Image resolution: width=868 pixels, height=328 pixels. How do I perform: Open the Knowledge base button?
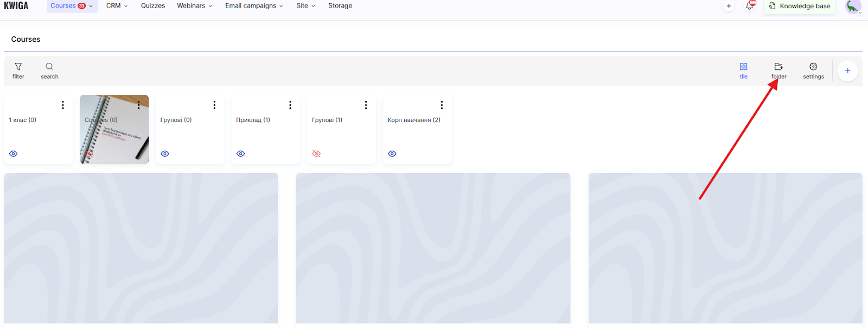pos(800,7)
